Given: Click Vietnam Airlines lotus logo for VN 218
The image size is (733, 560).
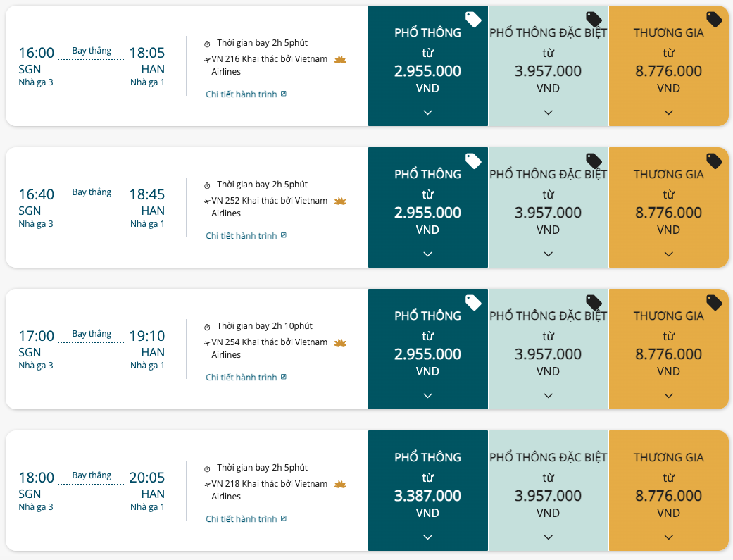Looking at the screenshot, I should [x=340, y=484].
